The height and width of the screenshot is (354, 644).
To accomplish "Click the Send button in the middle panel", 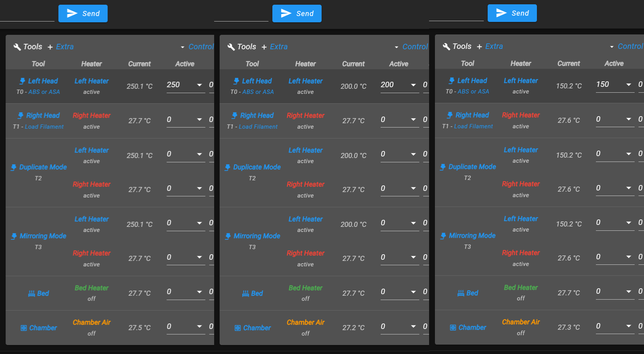I will pos(297,14).
